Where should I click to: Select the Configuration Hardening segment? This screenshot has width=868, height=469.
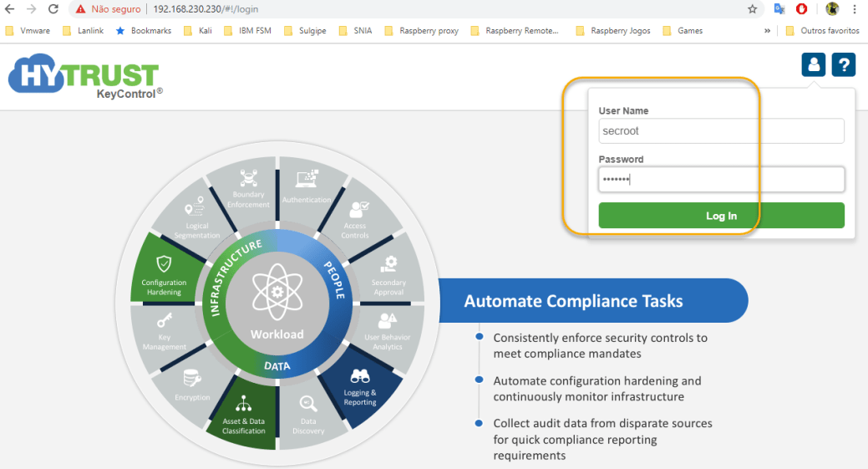[x=165, y=278]
